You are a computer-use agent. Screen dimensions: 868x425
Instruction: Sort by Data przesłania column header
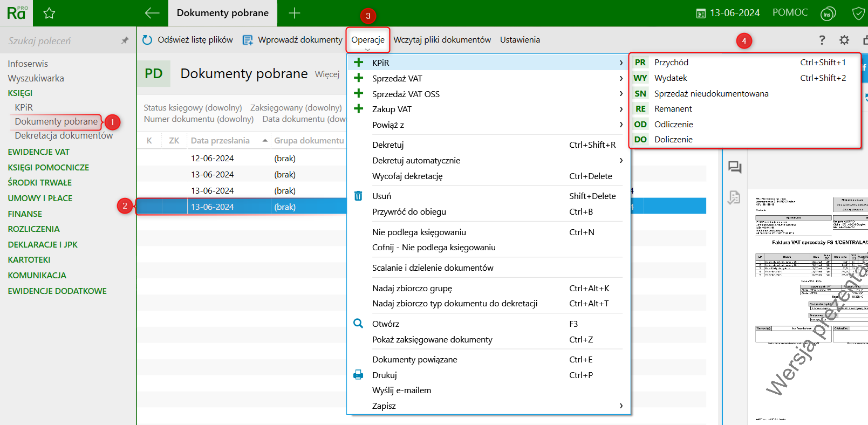pyautogui.click(x=220, y=141)
